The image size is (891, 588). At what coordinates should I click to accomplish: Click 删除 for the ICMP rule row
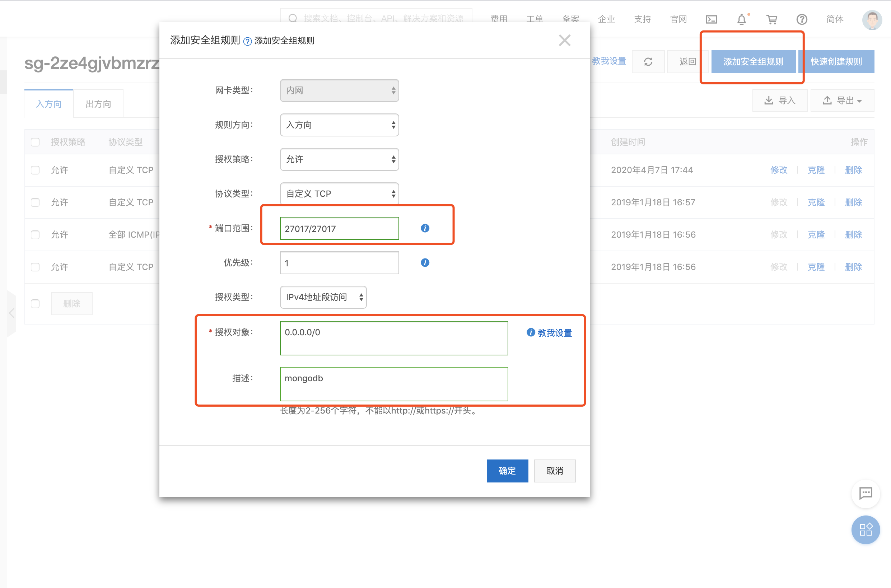(x=853, y=235)
